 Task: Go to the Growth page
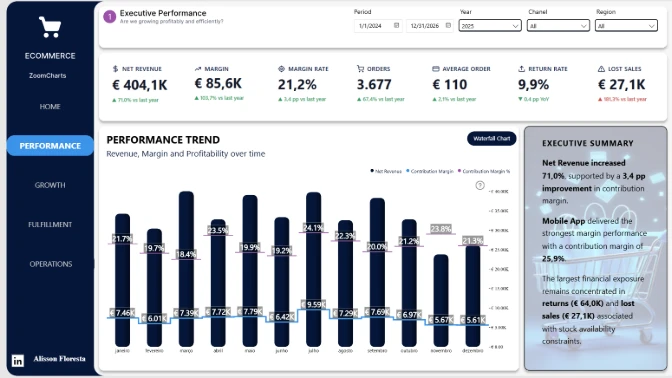pyautogui.click(x=50, y=185)
